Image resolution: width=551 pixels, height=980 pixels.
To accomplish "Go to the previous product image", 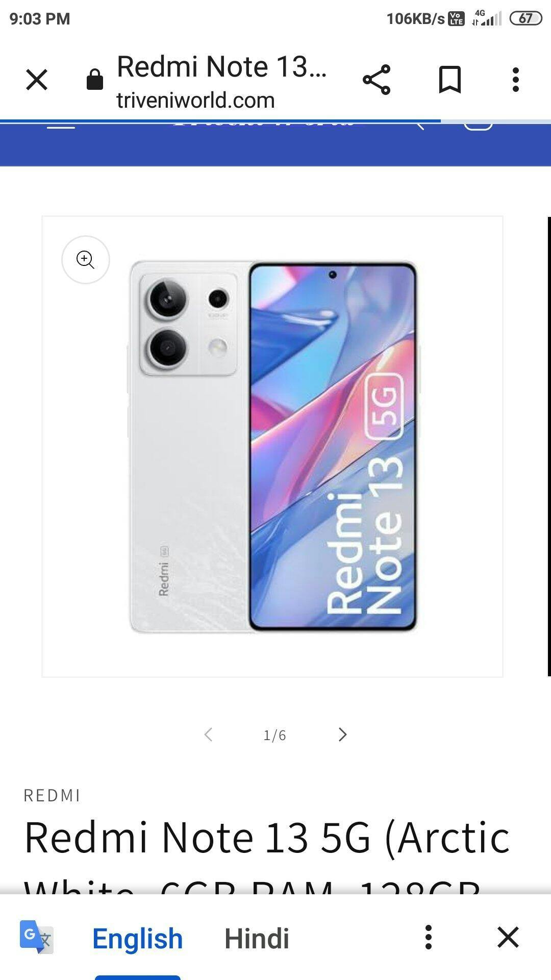I will (x=208, y=734).
